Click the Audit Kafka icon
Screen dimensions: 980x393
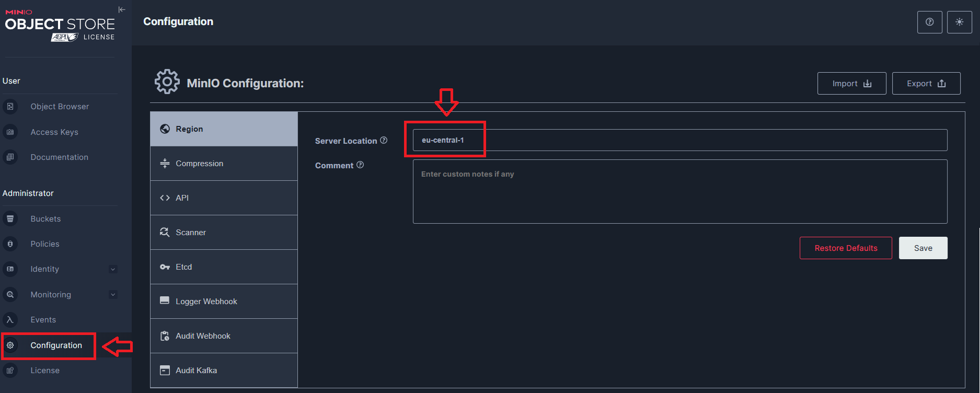tap(165, 371)
